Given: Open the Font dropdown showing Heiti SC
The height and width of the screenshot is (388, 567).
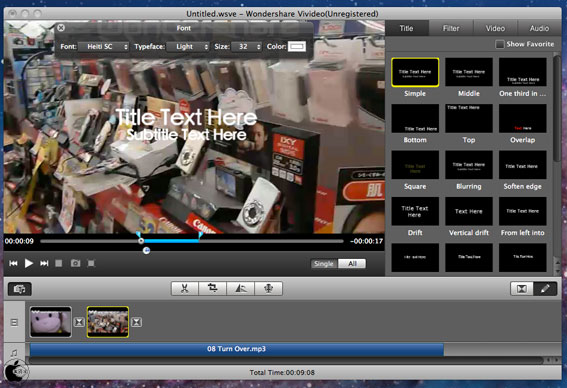Looking at the screenshot, I should tap(103, 47).
